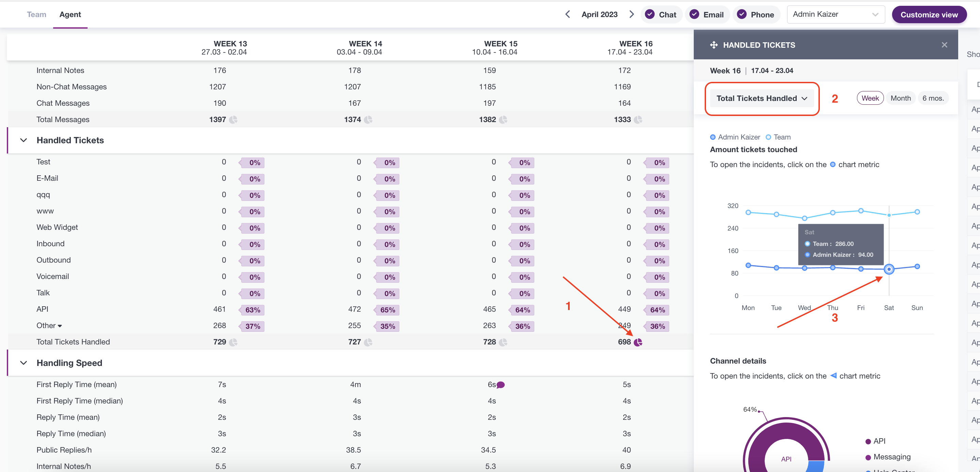Open pie chart icon for Week 14 Total Messages
980x472 pixels.
[368, 119]
